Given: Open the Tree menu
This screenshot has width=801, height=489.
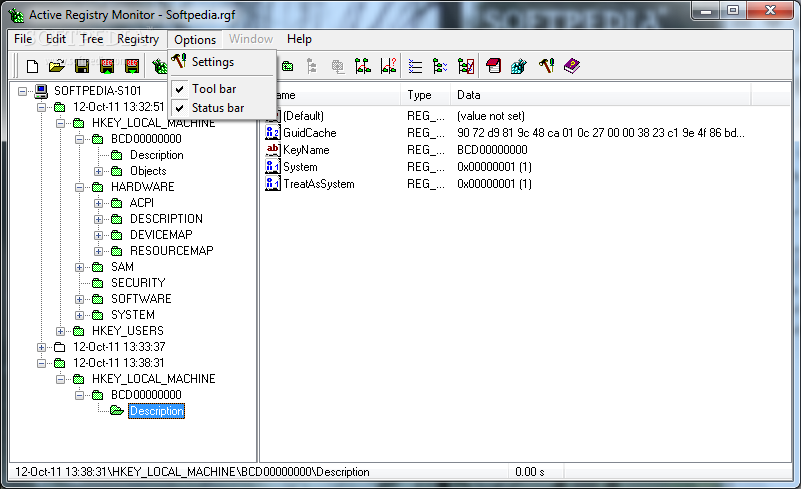Looking at the screenshot, I should pyautogui.click(x=91, y=39).
